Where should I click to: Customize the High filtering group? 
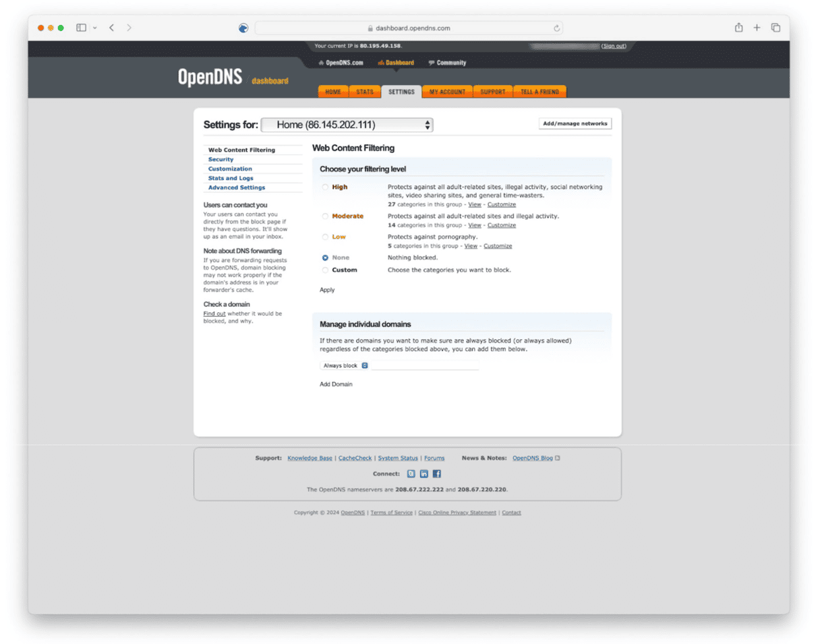502,204
